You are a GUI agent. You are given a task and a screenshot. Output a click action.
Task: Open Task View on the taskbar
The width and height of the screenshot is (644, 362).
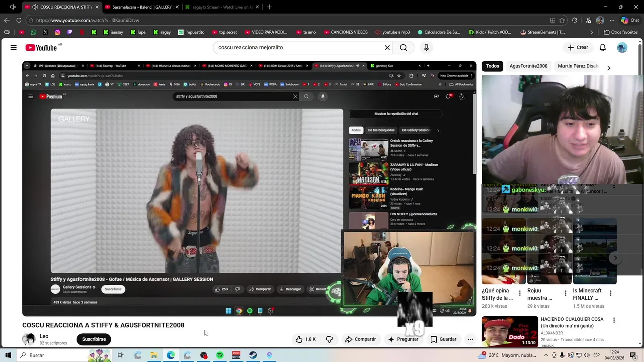point(121,355)
